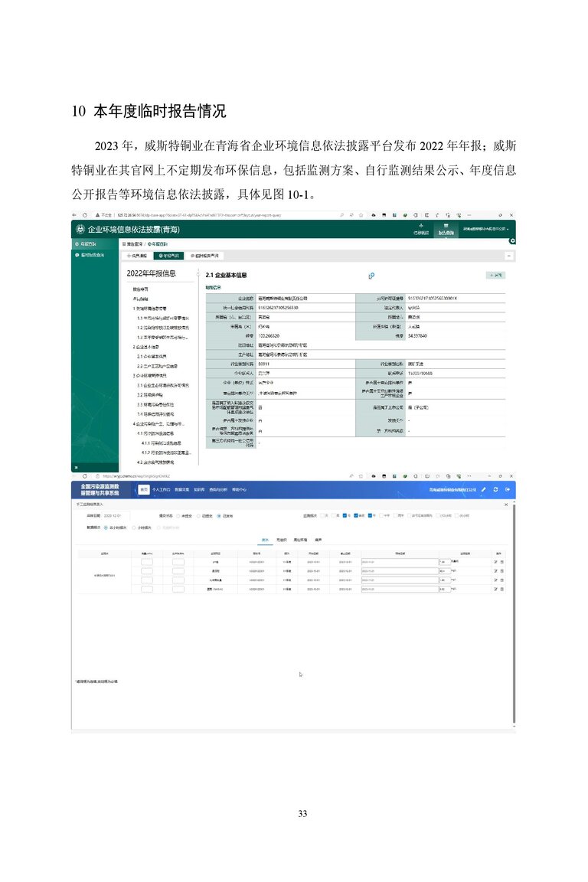The image size is (588, 882).
Task: Click the 采样日期 date input field
Action: 117,516
